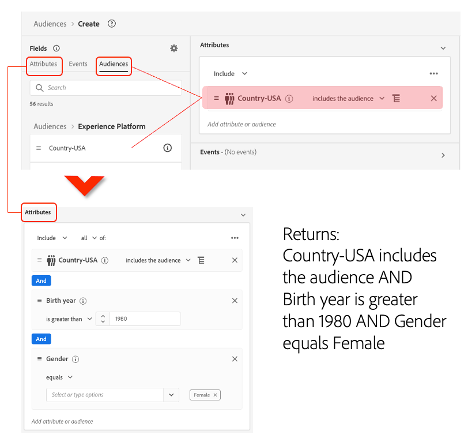This screenshot has width=468, height=442.
Task: Open 'is greater than' operator dropdown
Action: click(69, 319)
